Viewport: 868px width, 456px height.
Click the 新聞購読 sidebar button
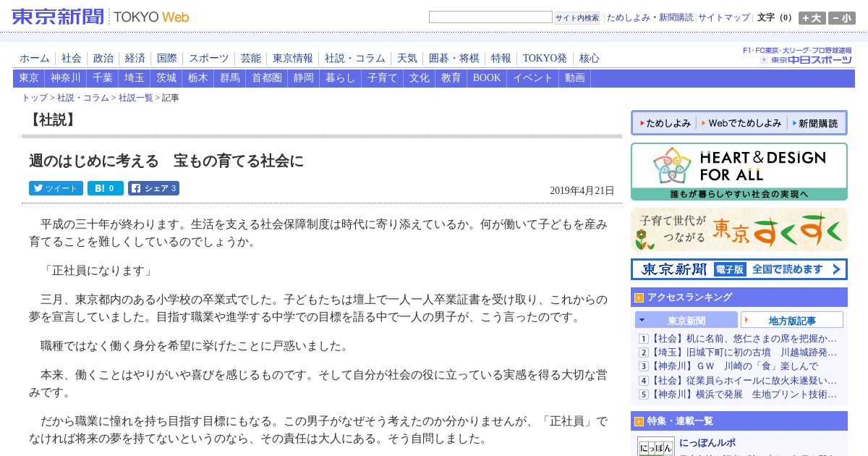pyautogui.click(x=816, y=123)
